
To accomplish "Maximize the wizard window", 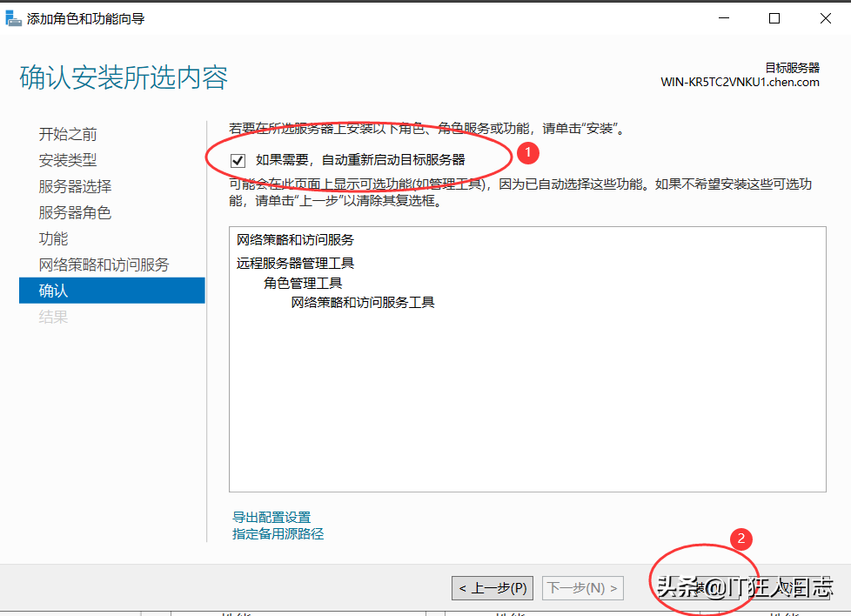I will [774, 18].
